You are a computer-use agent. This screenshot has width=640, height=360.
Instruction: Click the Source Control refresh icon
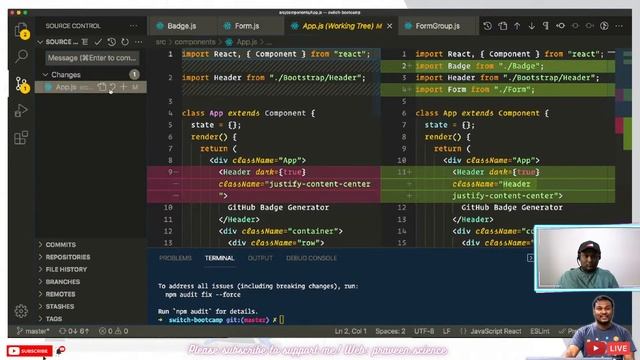(x=125, y=42)
